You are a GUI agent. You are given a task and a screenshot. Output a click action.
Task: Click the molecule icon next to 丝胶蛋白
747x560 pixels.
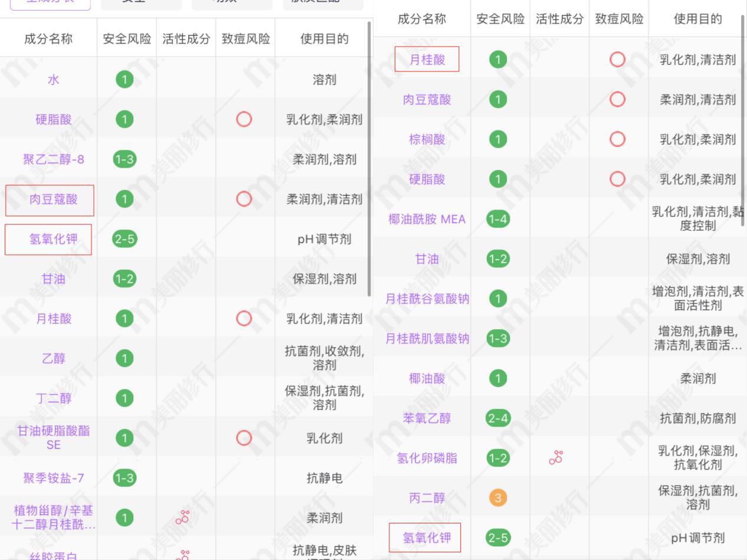[184, 555]
